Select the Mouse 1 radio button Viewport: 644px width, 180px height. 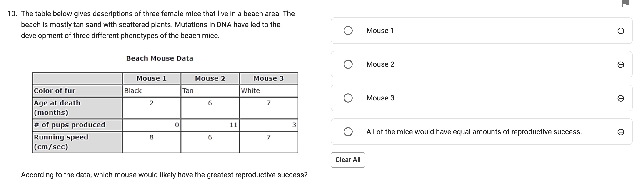348,31
